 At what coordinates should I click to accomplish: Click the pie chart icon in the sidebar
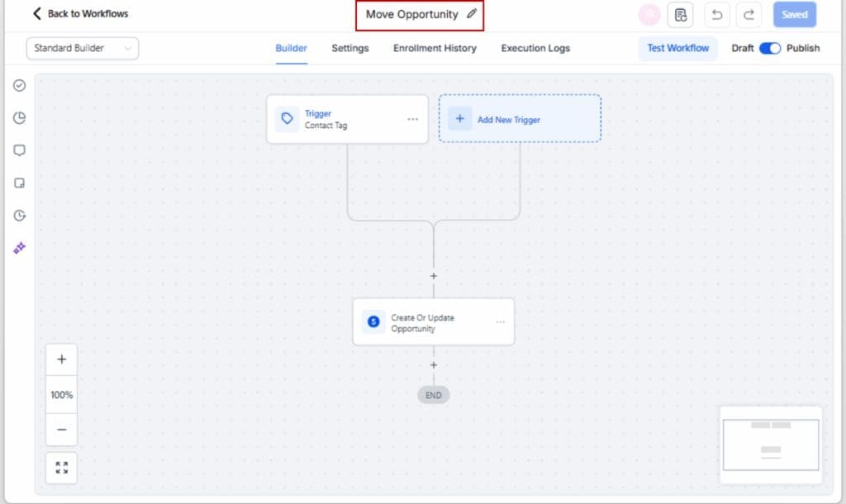point(19,117)
